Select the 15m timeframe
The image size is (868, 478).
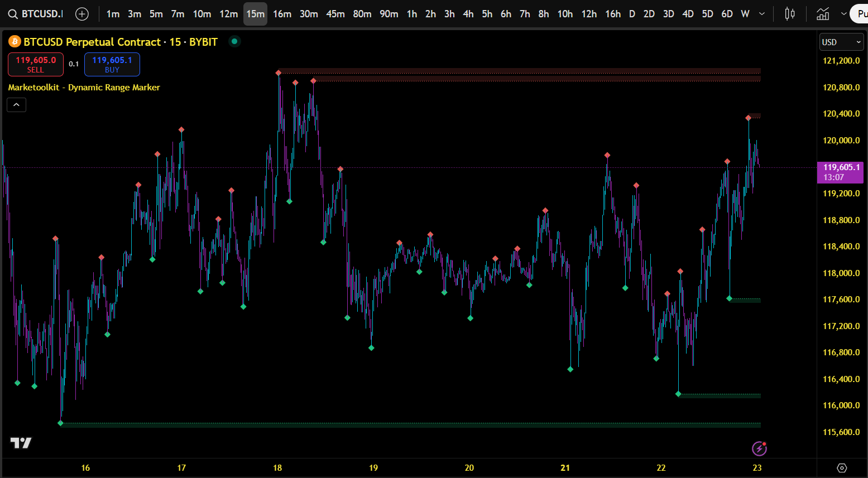tap(255, 14)
